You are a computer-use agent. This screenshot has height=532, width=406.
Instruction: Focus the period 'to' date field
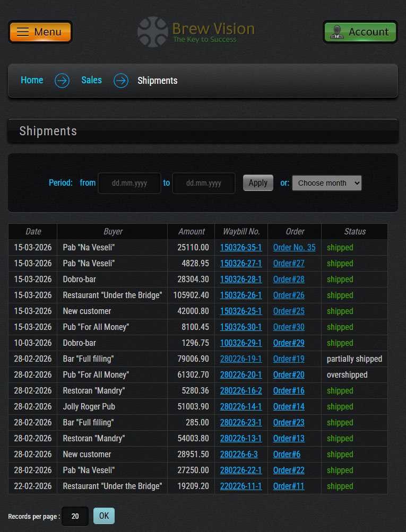coord(204,183)
